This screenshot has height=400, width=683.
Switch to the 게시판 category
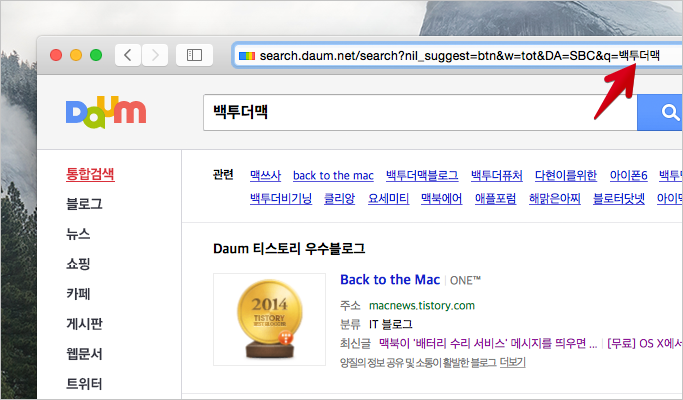pyautogui.click(x=84, y=324)
